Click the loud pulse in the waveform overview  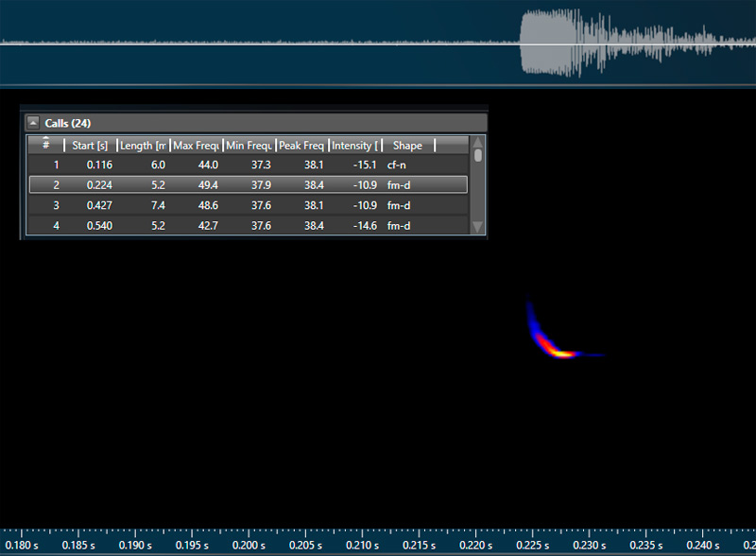click(x=549, y=43)
